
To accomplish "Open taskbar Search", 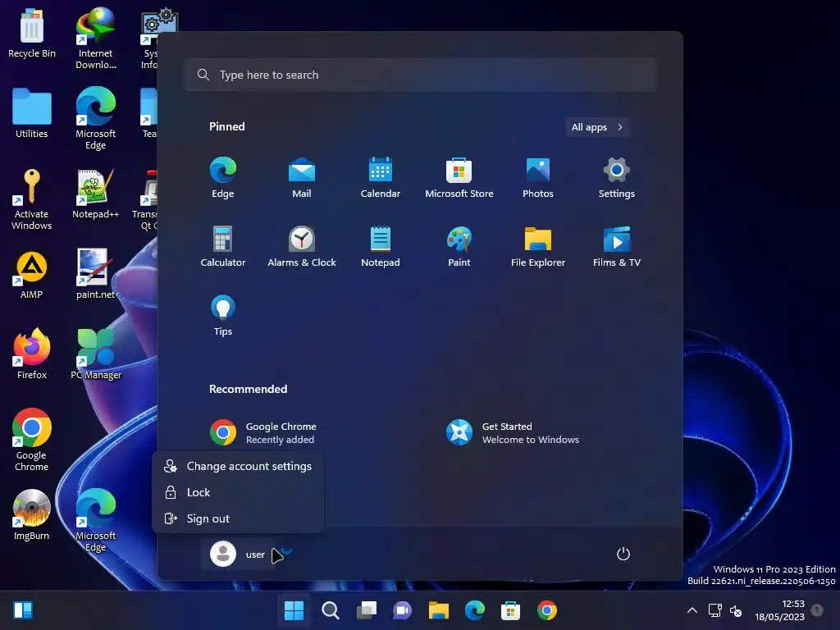I will (x=330, y=610).
